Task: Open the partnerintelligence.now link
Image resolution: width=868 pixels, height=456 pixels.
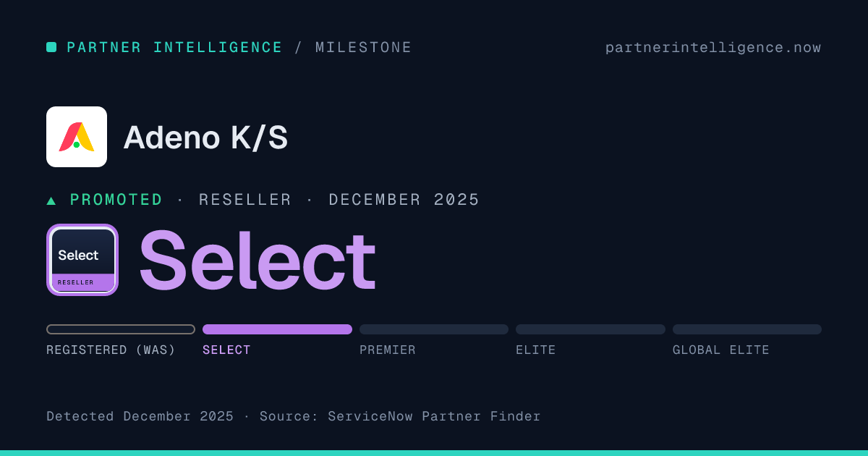Action: (713, 48)
